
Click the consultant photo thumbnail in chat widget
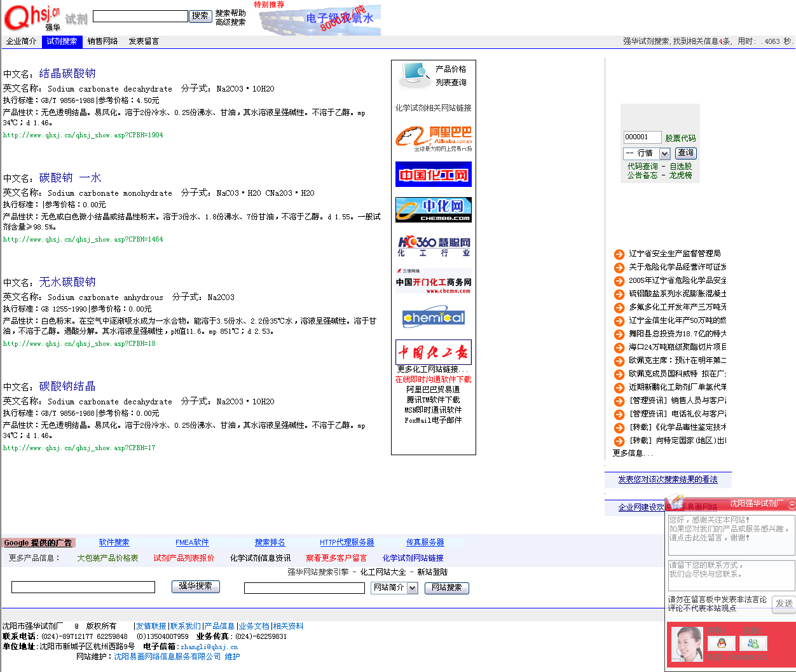tap(686, 643)
